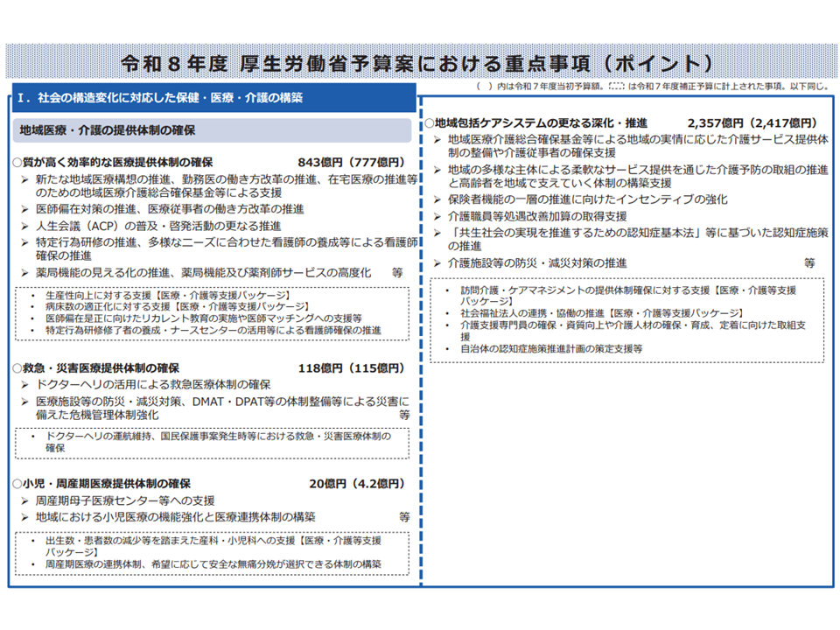Click the main title 令和8年度 厚生労働省予算案

point(419,63)
